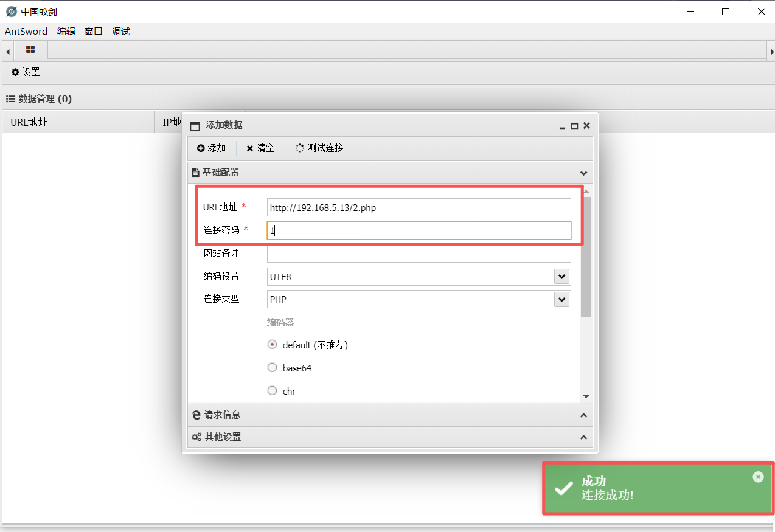Click the 连接成功! message text
Screen dimensions: 775x532
coord(608,495)
